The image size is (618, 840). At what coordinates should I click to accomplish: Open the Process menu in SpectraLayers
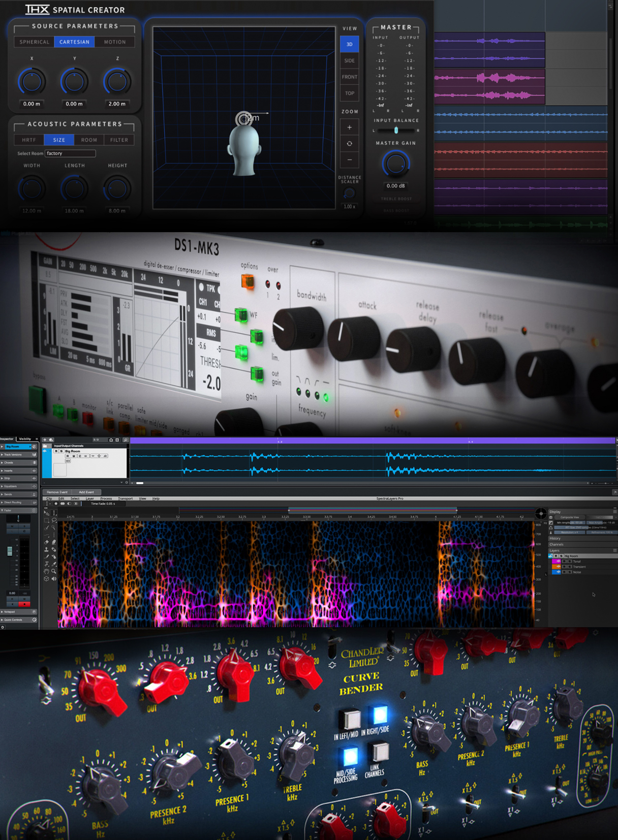pos(106,498)
